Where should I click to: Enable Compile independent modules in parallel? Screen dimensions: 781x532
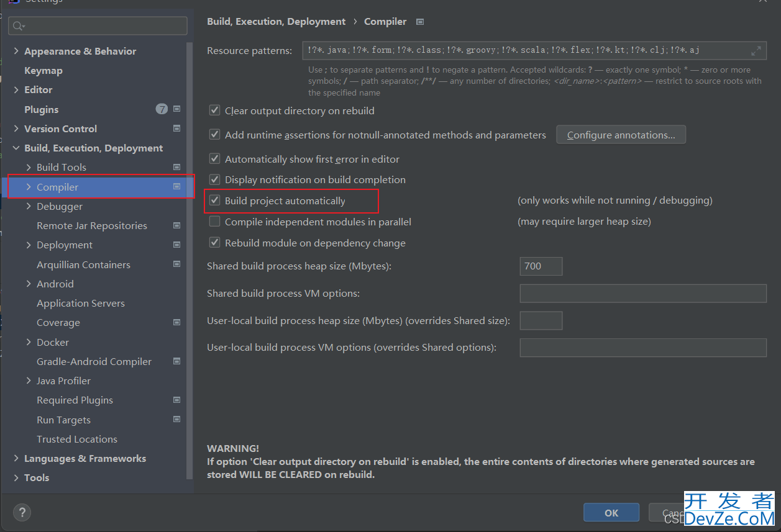[214, 222]
